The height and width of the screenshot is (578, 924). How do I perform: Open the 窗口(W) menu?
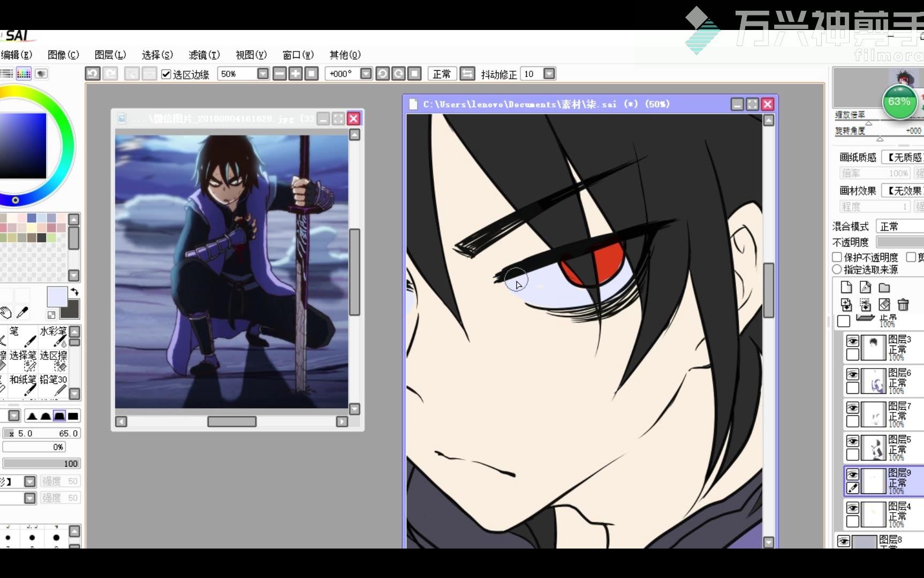tap(298, 55)
